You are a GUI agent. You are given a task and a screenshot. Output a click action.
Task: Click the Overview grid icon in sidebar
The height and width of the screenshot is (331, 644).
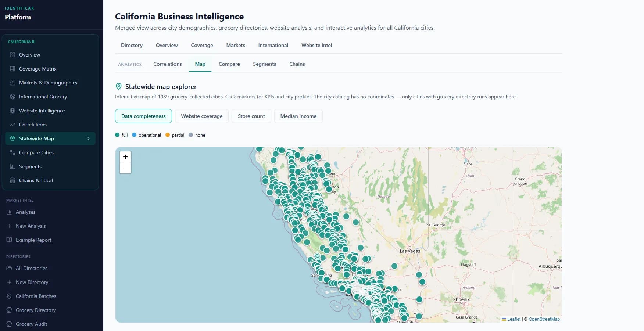(x=12, y=55)
